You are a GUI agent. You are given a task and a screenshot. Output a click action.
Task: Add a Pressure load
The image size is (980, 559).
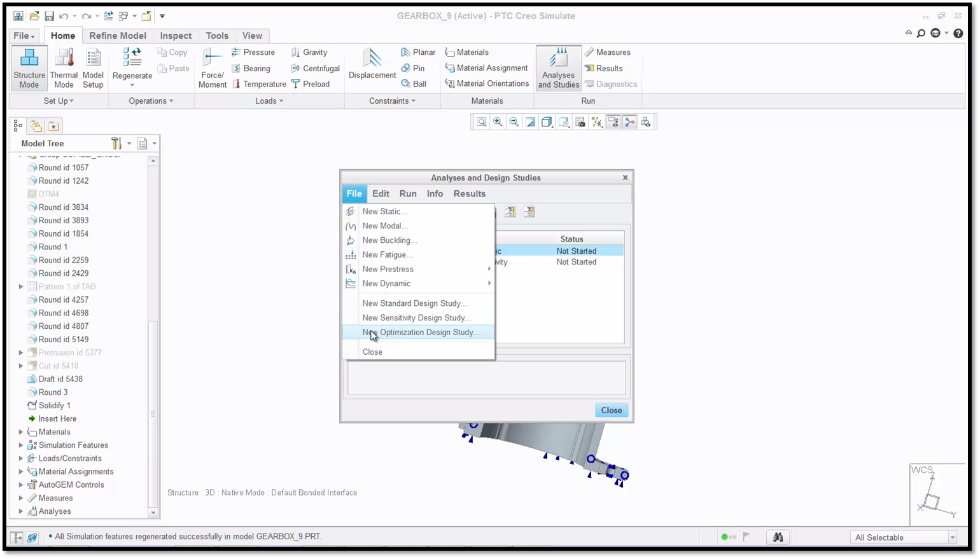click(253, 52)
